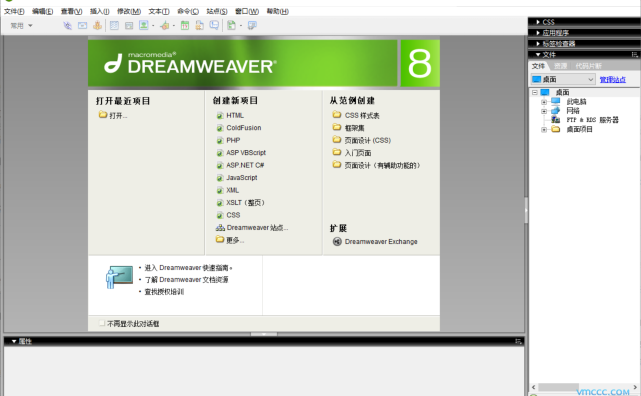The height and width of the screenshot is (396, 641).
Task: Click the 打开... folder link
Action: tap(113, 115)
